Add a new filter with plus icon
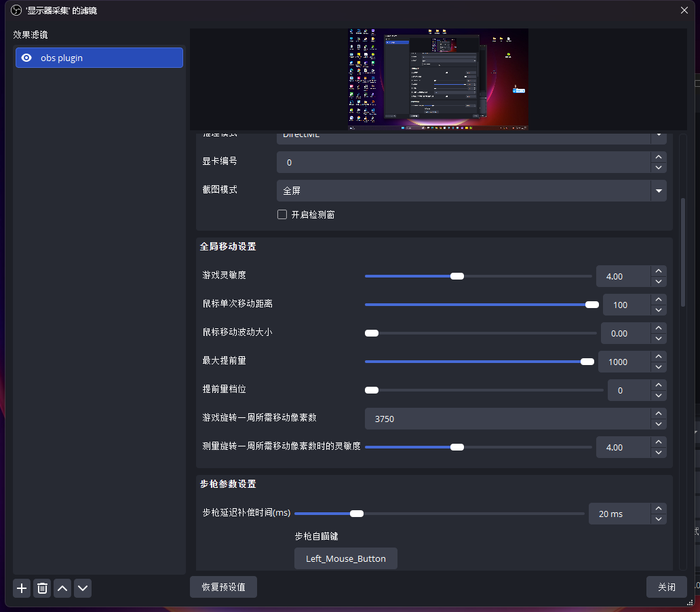 (x=22, y=588)
